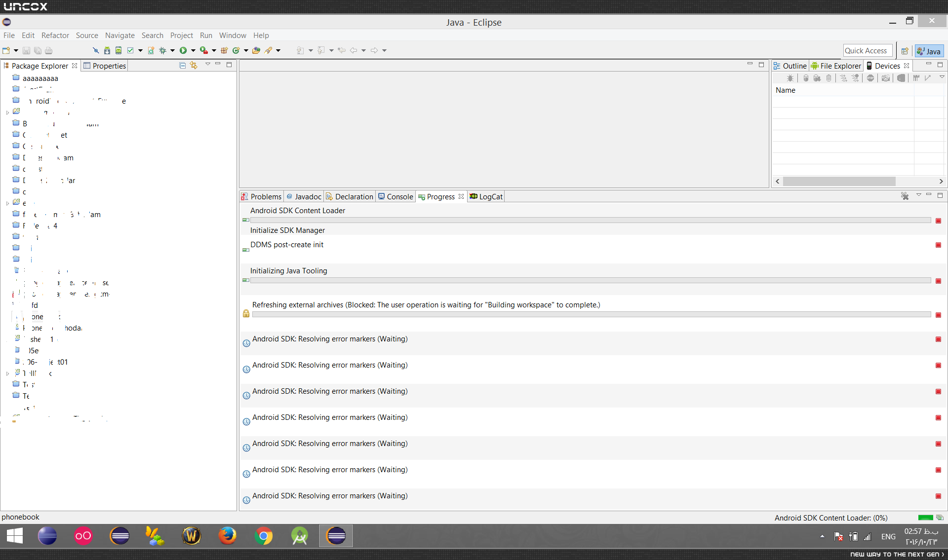Click the Android SDK Content Loader progress bar
The width and height of the screenshot is (948, 560).
coord(591,220)
